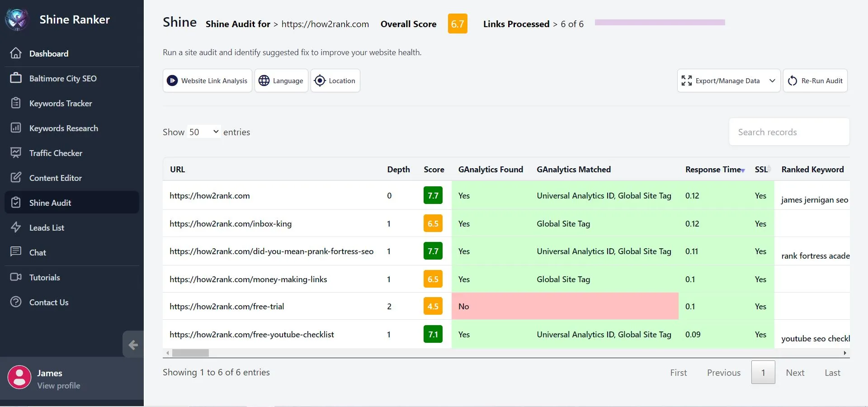
Task: Open Traffic Checker from sidebar
Action: tap(72, 153)
